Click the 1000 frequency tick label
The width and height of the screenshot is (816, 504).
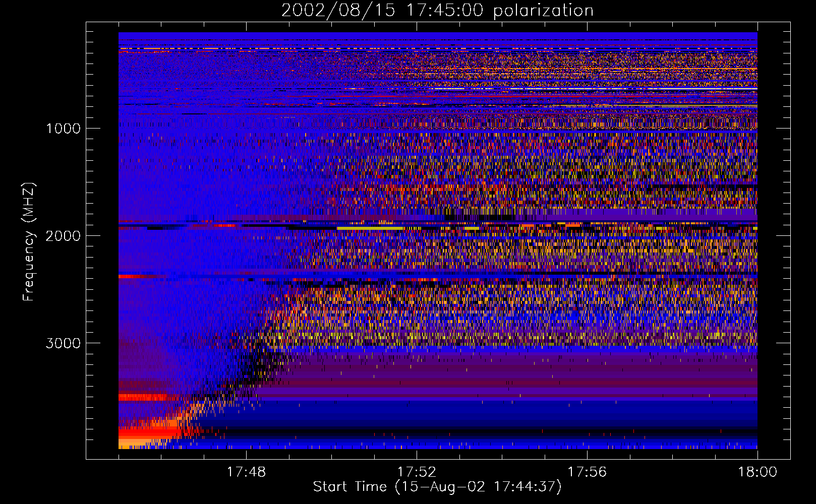point(63,129)
